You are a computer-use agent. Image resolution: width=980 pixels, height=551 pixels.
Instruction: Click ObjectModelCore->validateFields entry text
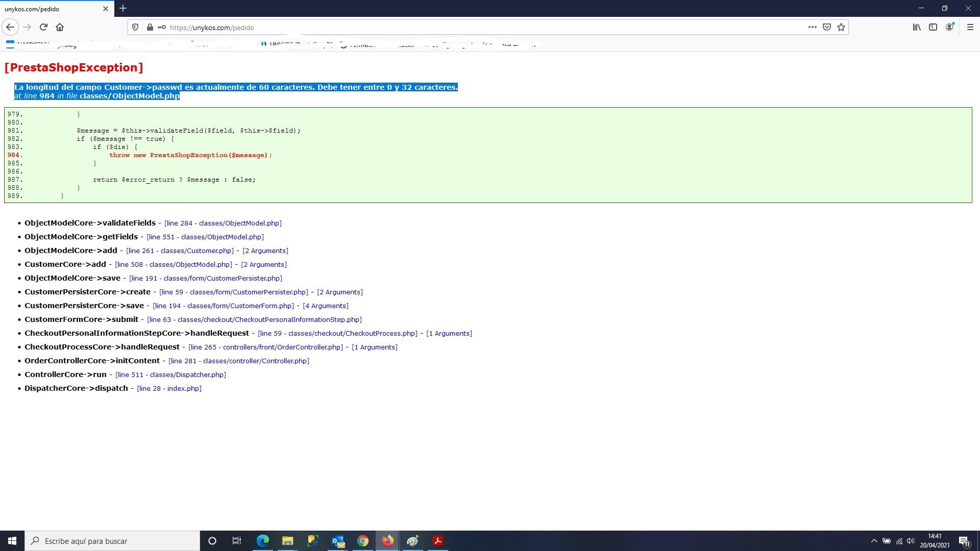pos(90,223)
